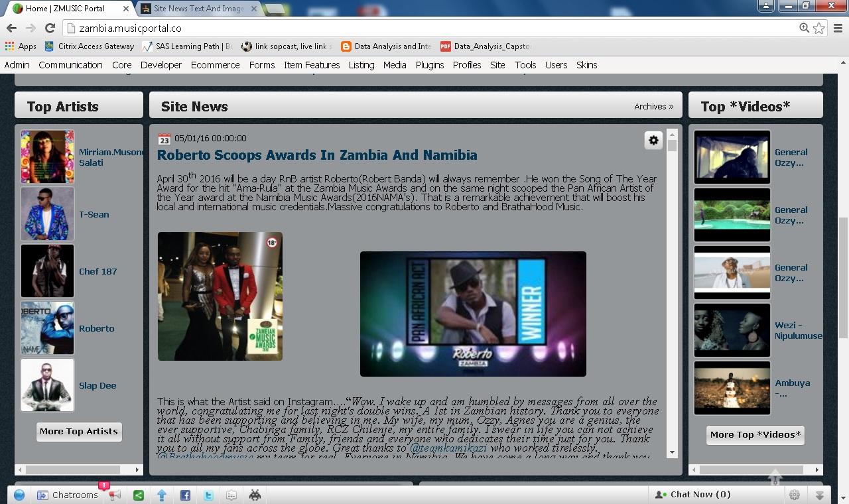Click the Chrome user profile button
Viewport: 849px width, 504px height.
click(x=766, y=5)
